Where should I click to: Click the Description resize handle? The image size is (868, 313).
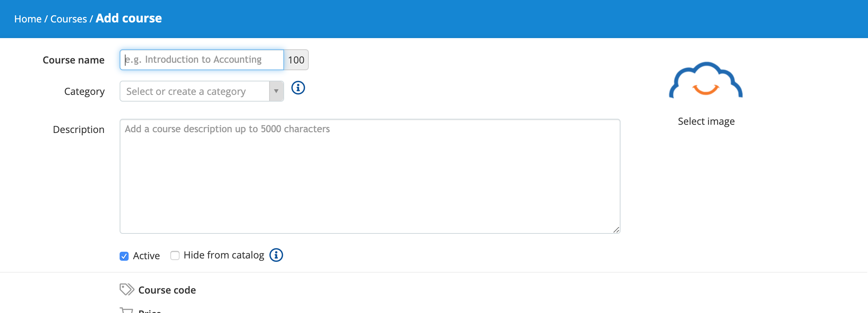pyautogui.click(x=616, y=230)
